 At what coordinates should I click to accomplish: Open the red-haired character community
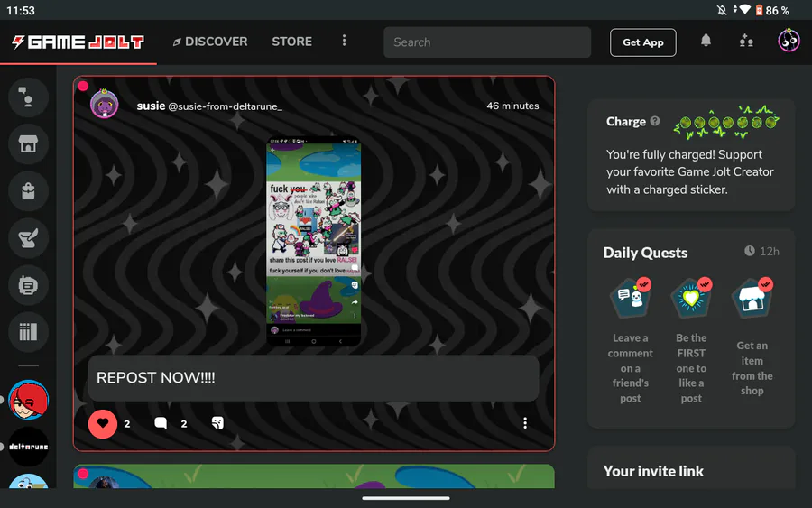tap(29, 400)
